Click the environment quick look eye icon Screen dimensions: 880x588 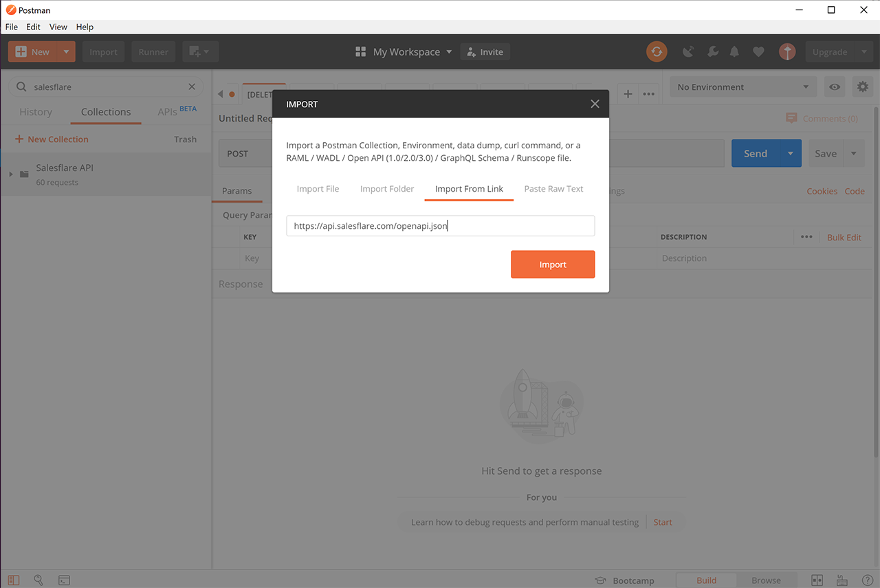point(835,87)
